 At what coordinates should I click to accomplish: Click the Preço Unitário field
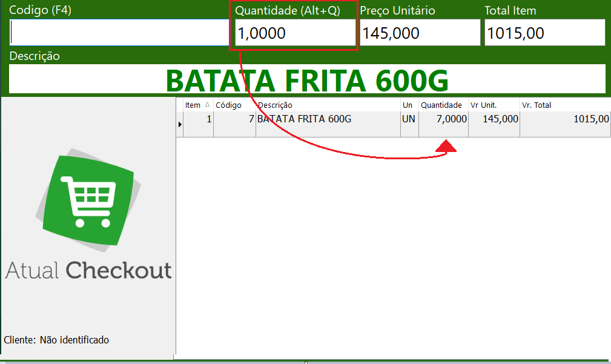point(420,33)
